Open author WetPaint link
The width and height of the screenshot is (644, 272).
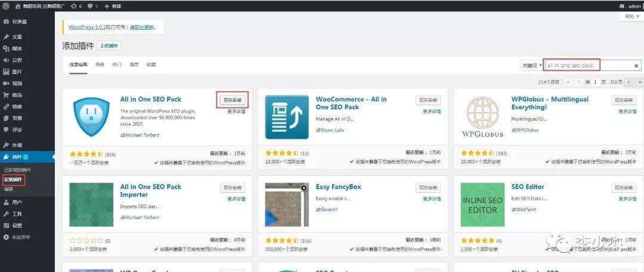point(526,209)
